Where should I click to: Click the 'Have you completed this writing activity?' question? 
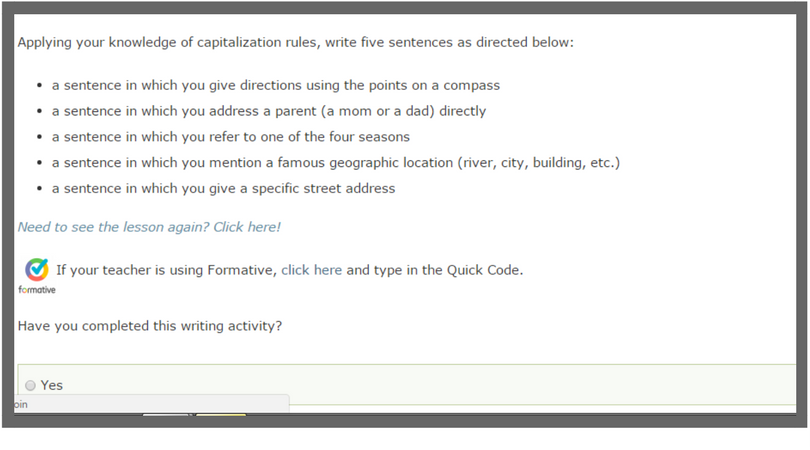tap(150, 327)
